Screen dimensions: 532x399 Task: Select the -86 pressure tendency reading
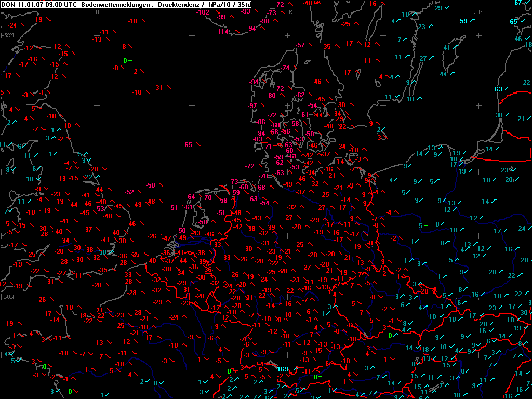(261, 122)
